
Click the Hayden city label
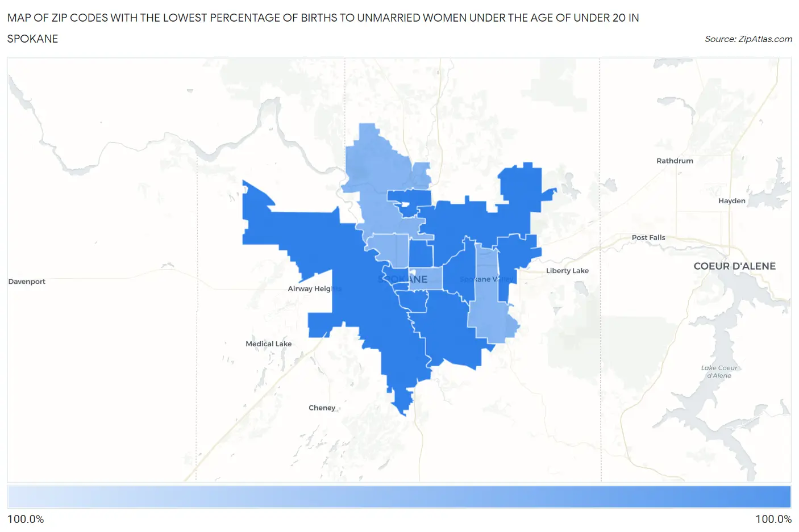click(x=731, y=201)
